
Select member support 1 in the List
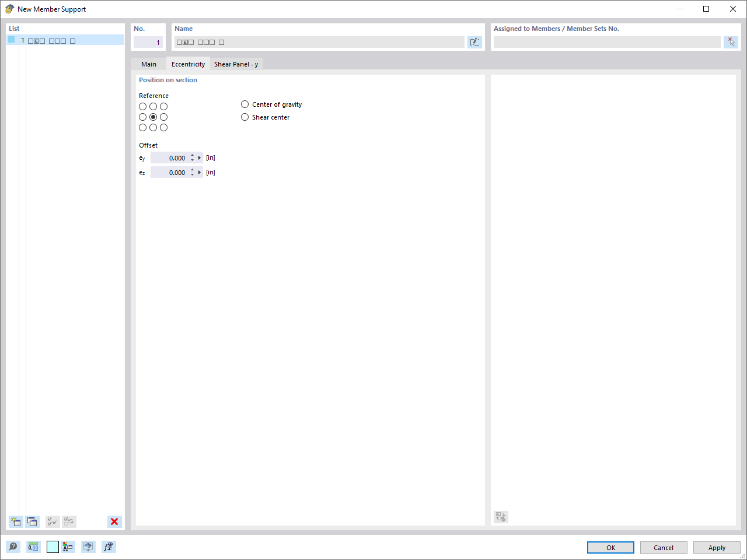coord(64,40)
